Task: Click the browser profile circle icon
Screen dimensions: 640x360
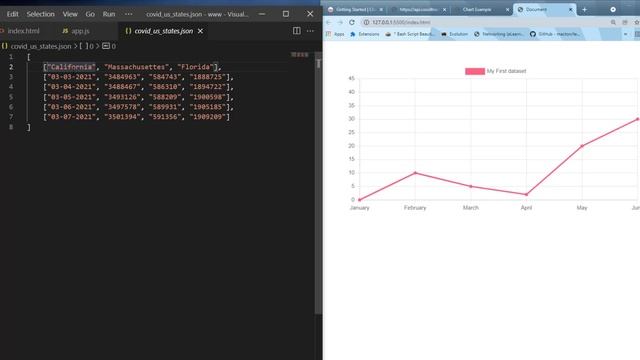Action: click(613, 9)
